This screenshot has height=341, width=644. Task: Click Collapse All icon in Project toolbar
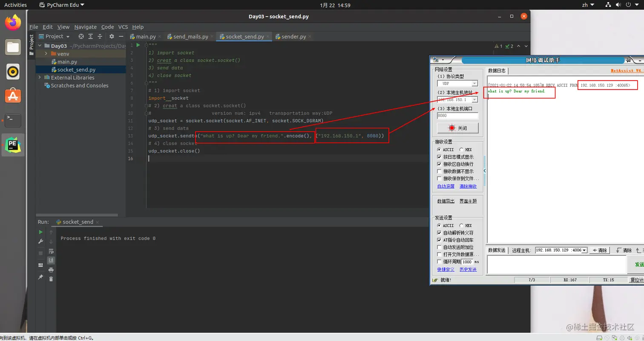pos(100,37)
